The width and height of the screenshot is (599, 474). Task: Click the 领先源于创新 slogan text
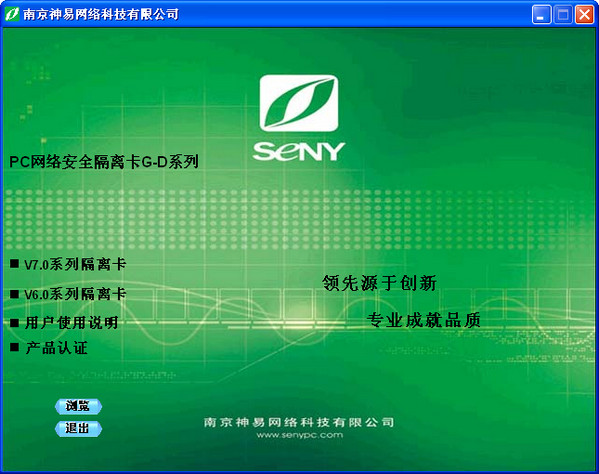(379, 283)
